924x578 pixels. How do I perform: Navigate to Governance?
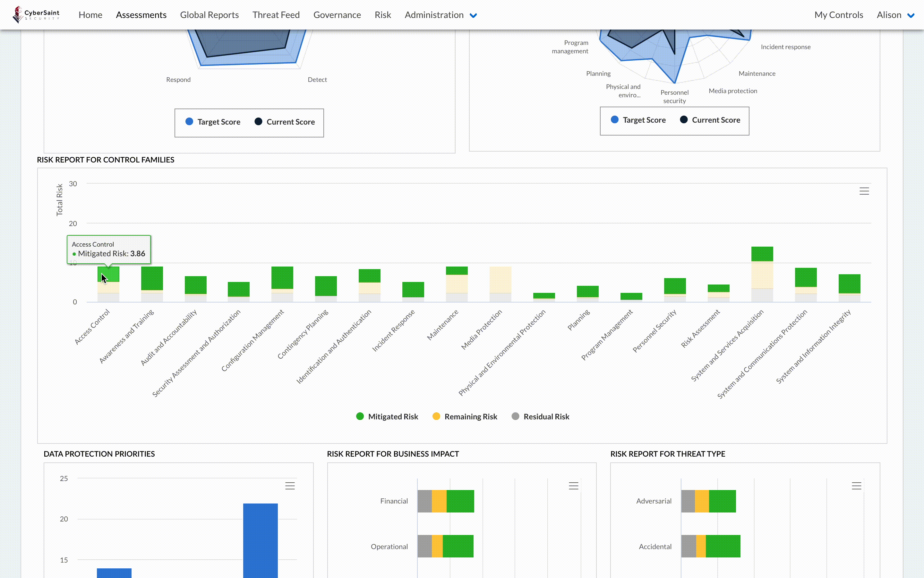[337, 15]
